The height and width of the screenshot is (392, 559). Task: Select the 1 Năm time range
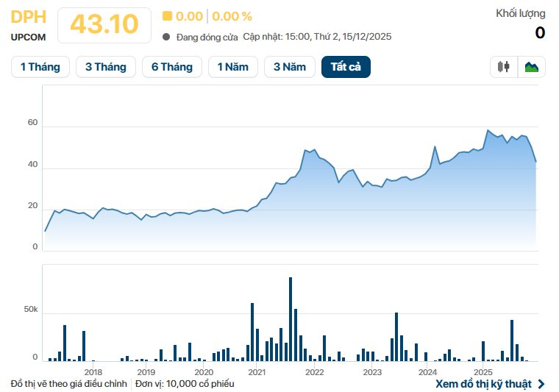coord(232,67)
